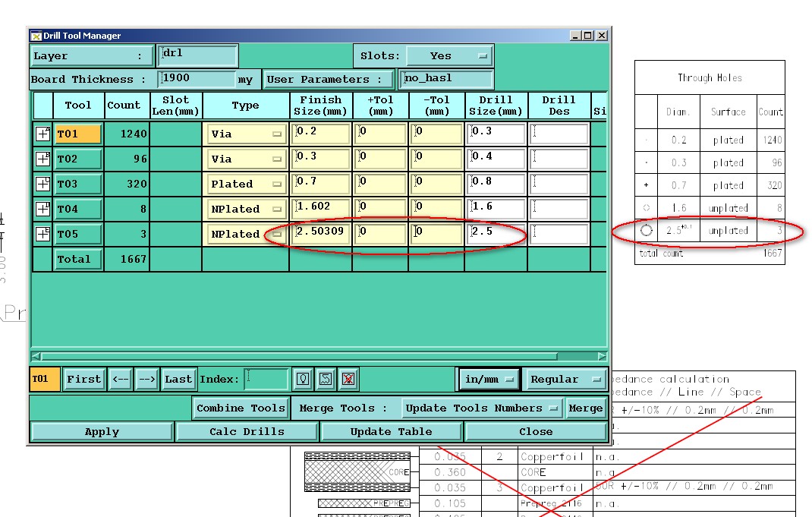
Task: Expand the T04 row plus icon
Action: [43, 209]
